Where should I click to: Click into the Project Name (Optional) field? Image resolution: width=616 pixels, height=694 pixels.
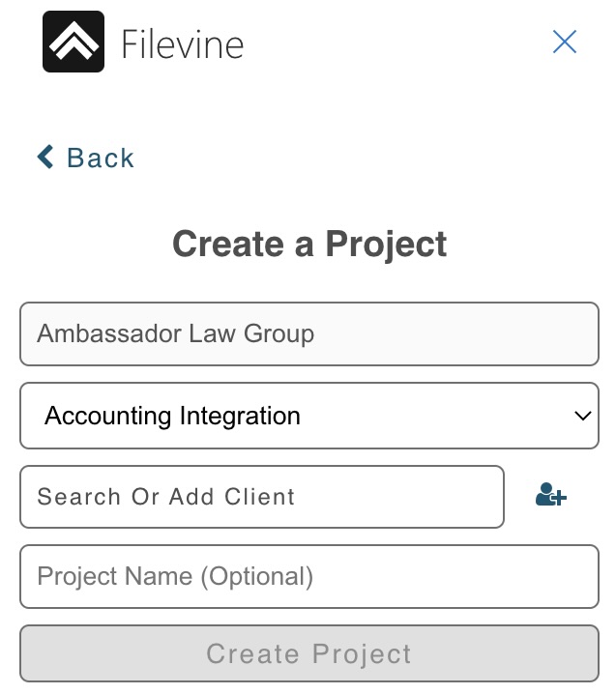point(309,576)
